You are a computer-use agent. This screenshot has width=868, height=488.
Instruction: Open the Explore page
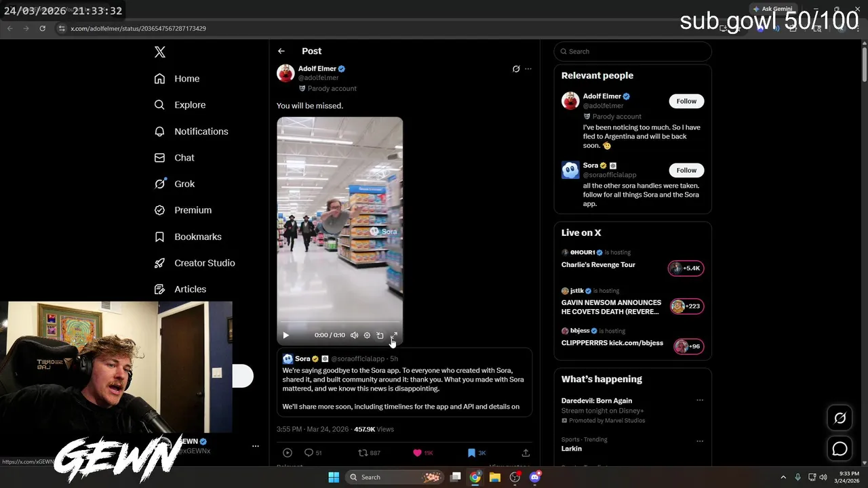point(180,105)
